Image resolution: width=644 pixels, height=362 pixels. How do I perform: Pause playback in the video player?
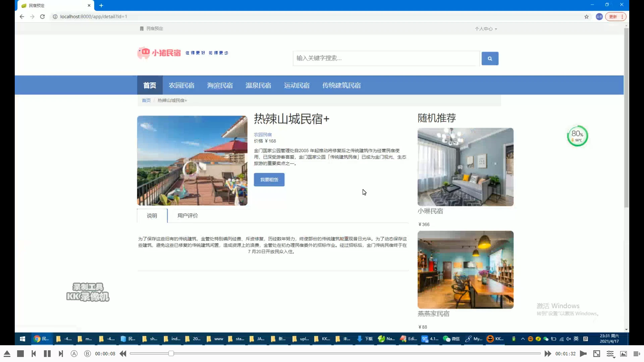(47, 354)
